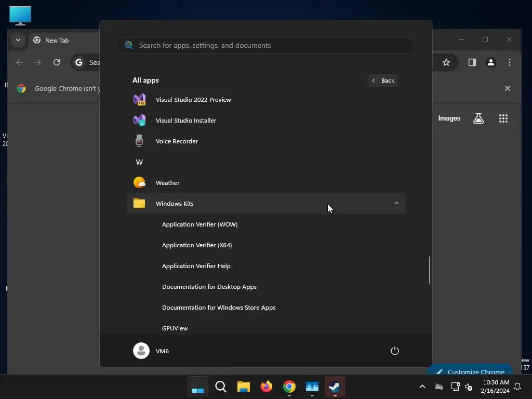The width and height of the screenshot is (532, 399).
Task: Open Application Verifier (X64)
Action: coord(197,245)
